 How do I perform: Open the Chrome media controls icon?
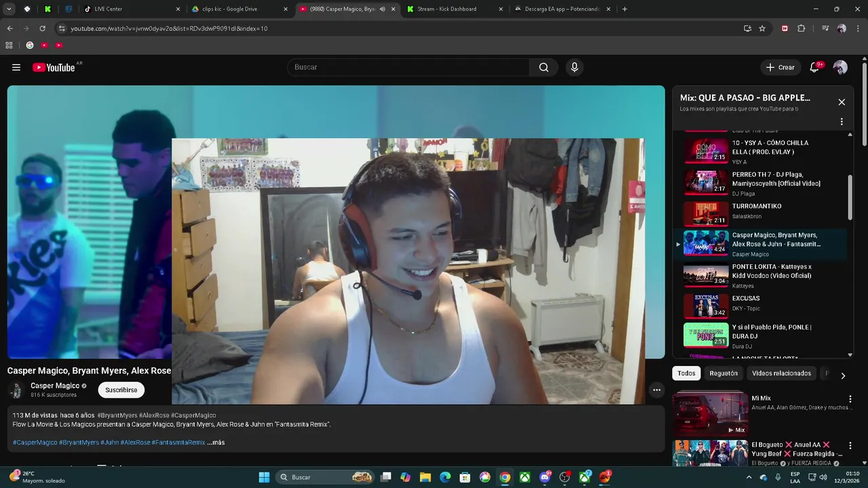click(825, 28)
